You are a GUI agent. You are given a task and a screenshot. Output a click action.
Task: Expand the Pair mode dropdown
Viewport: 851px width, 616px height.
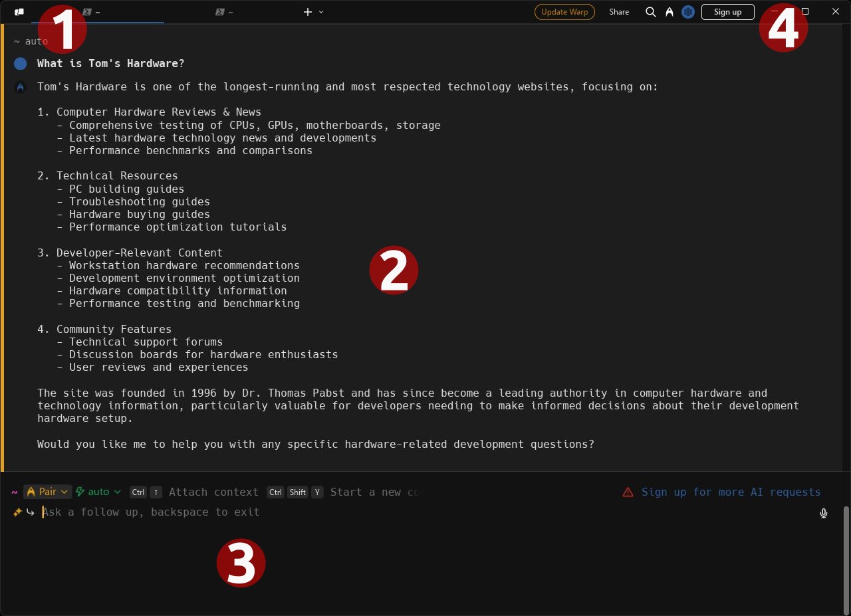click(47, 492)
